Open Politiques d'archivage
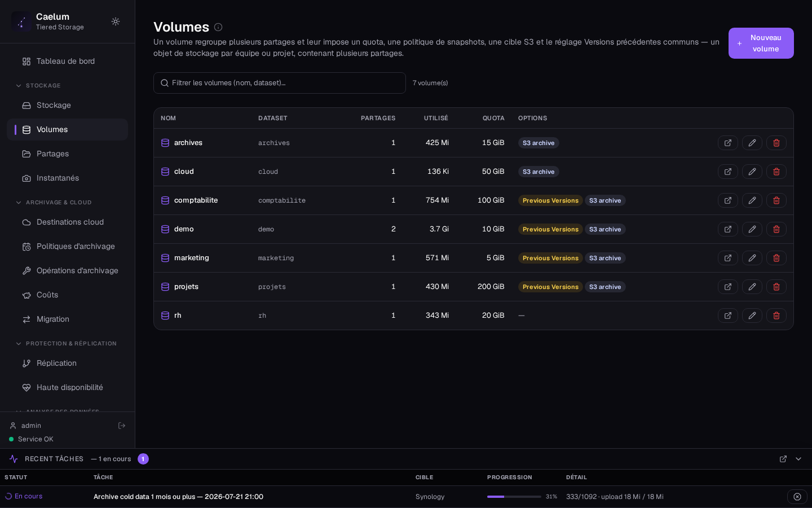 [x=67, y=246]
